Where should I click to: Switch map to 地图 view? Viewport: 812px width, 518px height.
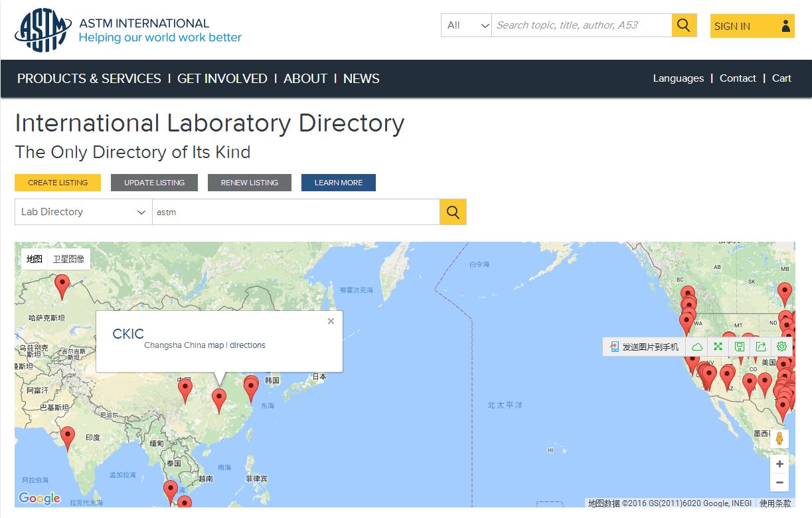35,259
